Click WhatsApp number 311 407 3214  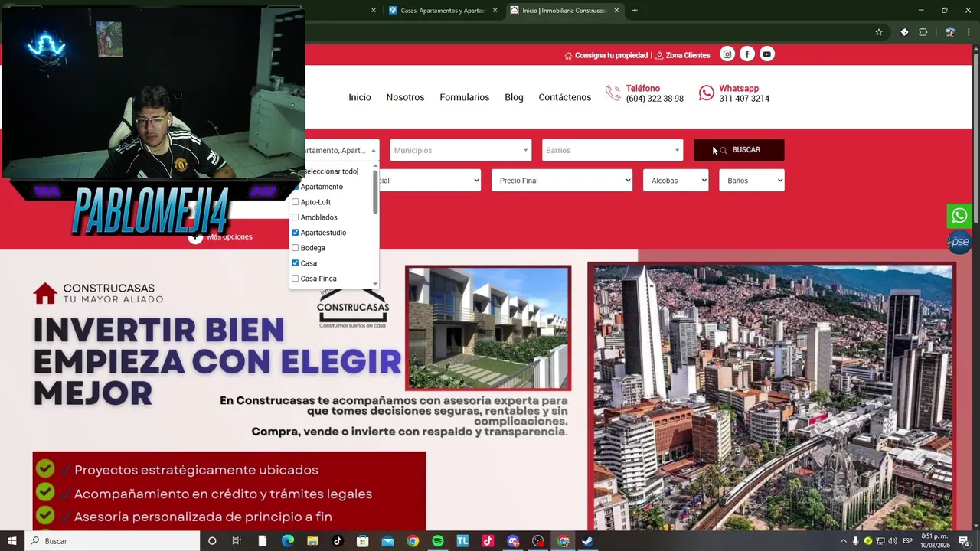[744, 99]
